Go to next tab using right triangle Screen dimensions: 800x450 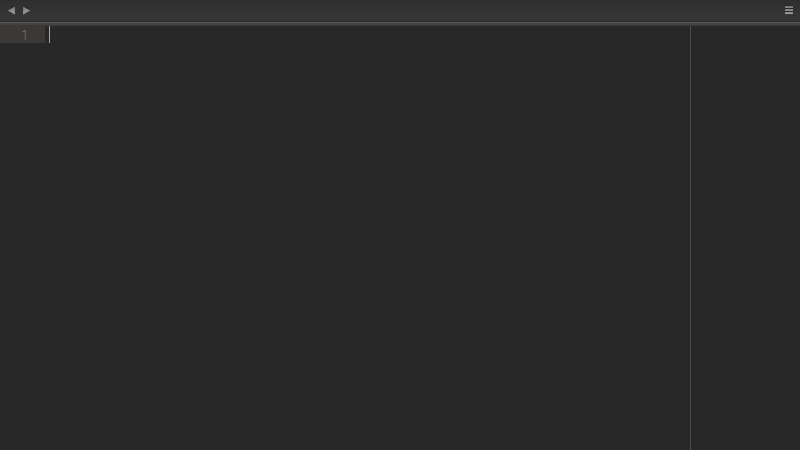click(x=27, y=10)
